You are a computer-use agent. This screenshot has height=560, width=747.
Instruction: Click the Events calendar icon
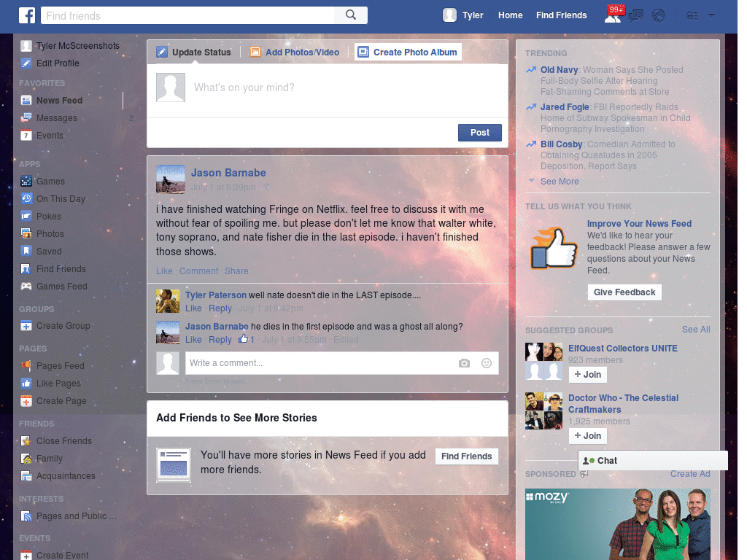(x=26, y=135)
